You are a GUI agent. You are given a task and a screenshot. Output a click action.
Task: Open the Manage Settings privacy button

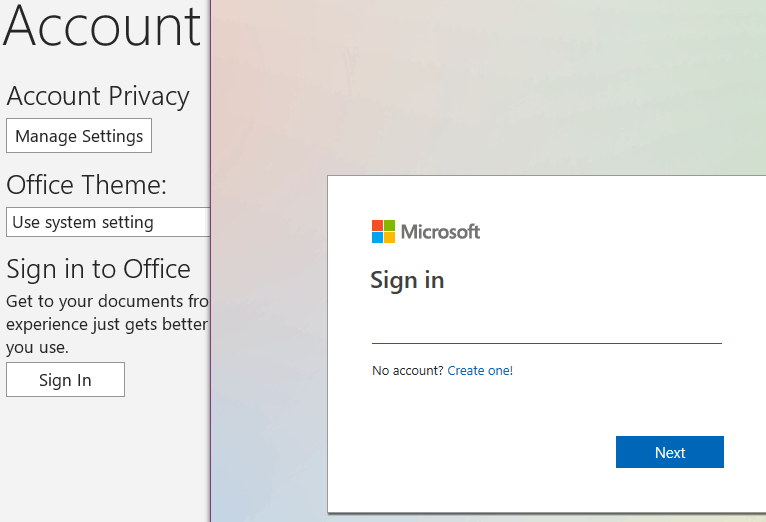79,136
